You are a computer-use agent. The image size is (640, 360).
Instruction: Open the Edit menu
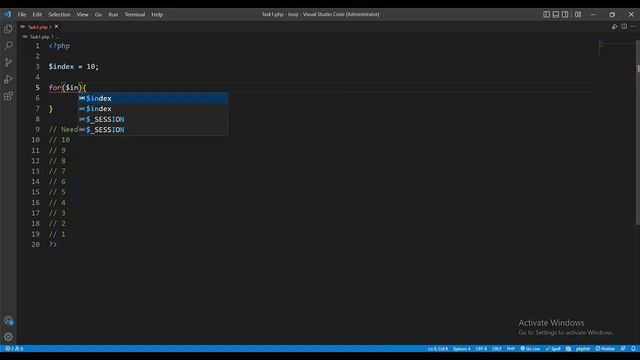coord(37,14)
